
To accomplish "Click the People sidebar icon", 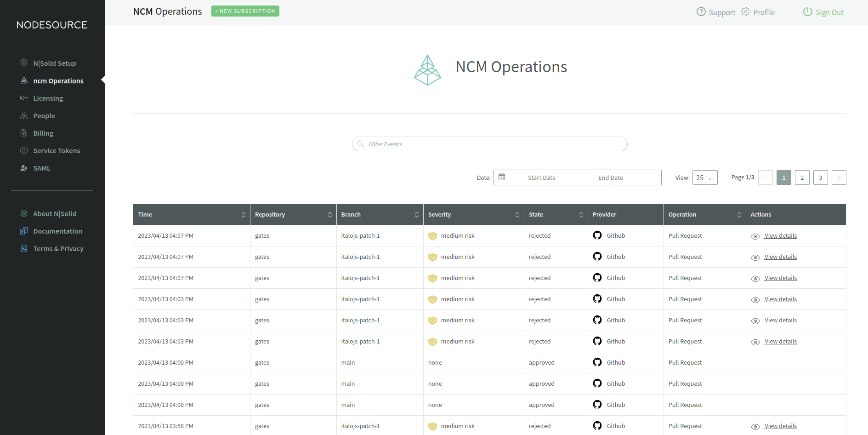I will point(24,115).
